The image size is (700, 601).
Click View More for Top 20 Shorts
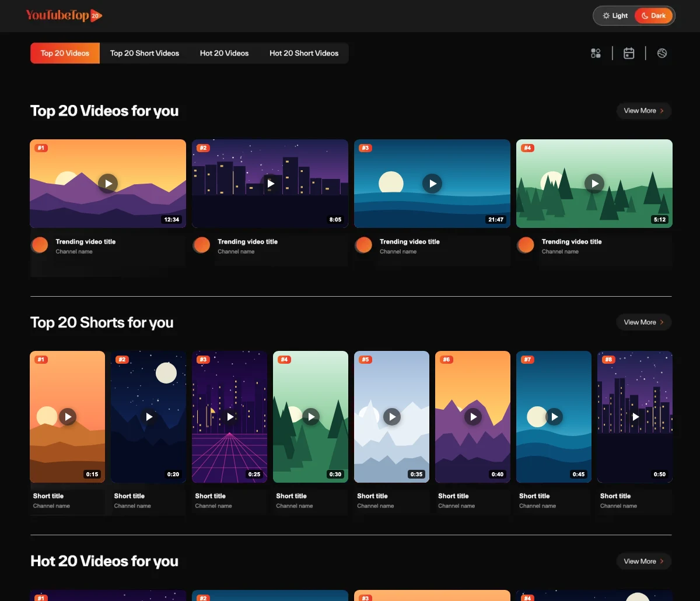point(644,322)
